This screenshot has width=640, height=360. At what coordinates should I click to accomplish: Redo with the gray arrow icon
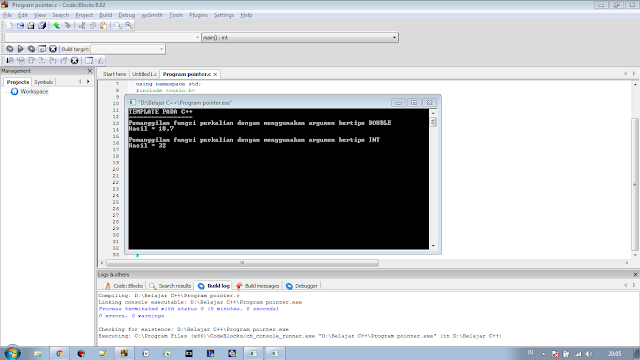67,26
